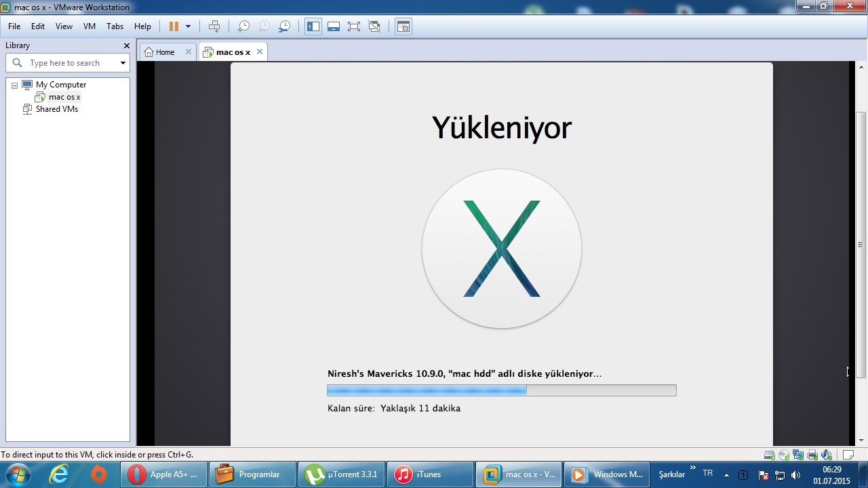
Task: Click the scrollbar up arrow
Action: [x=861, y=66]
